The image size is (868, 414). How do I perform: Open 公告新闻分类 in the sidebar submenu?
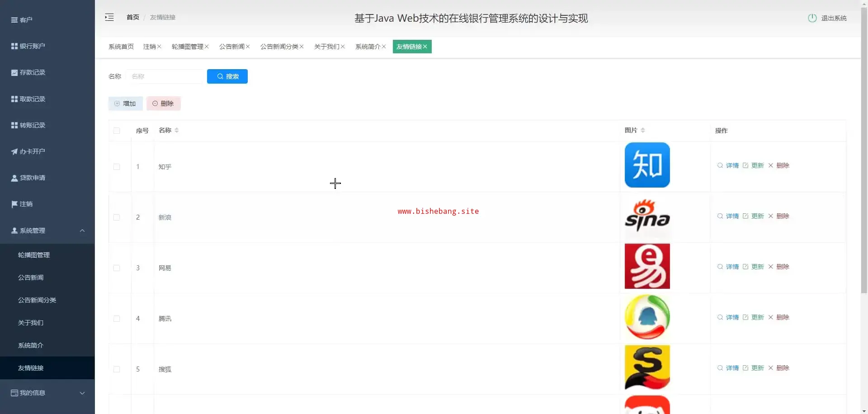(47, 300)
